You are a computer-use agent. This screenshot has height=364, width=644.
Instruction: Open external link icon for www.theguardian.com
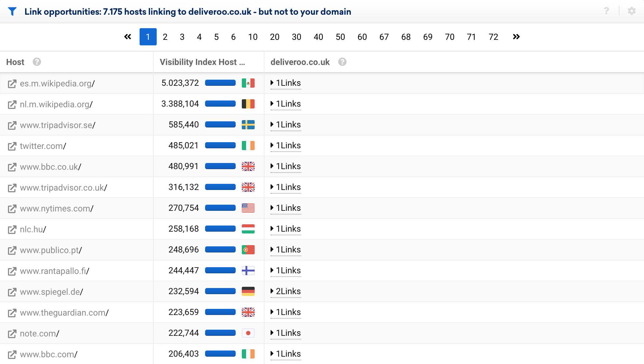12,313
